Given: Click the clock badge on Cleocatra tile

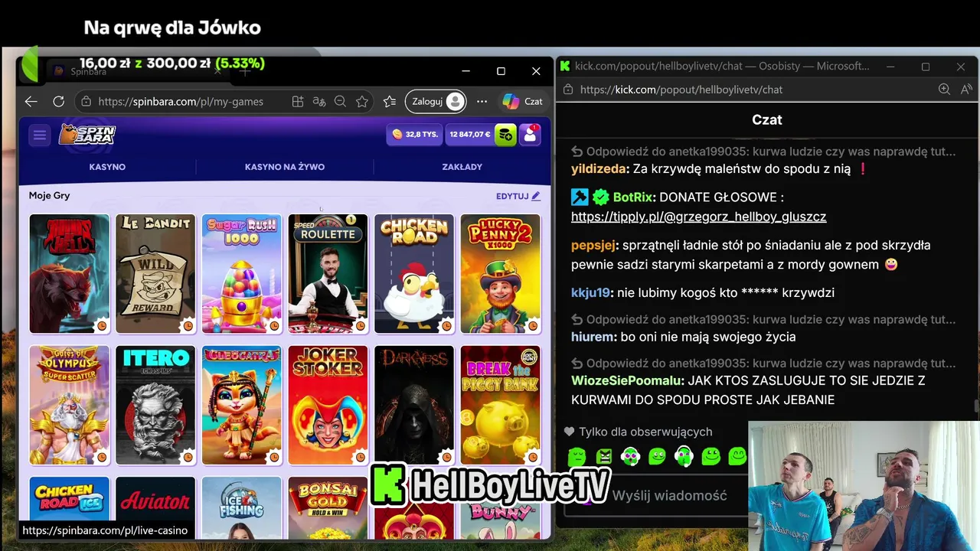Looking at the screenshot, I should [274, 458].
